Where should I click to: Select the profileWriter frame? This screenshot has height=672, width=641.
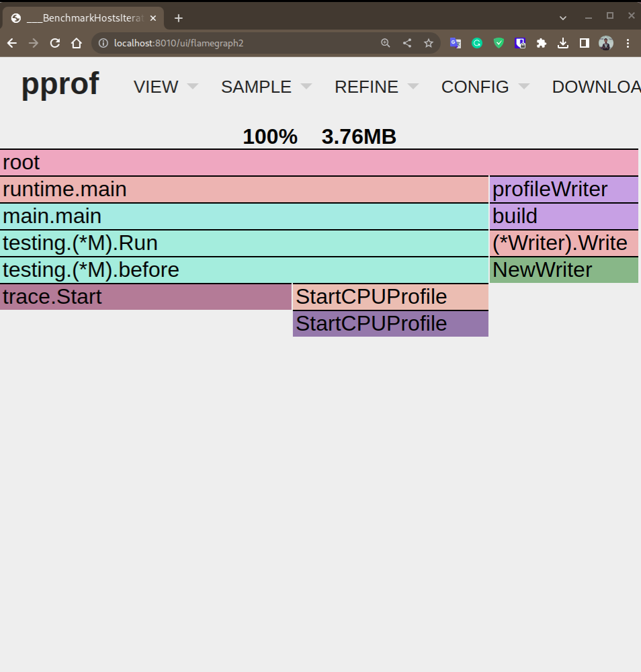(x=564, y=190)
